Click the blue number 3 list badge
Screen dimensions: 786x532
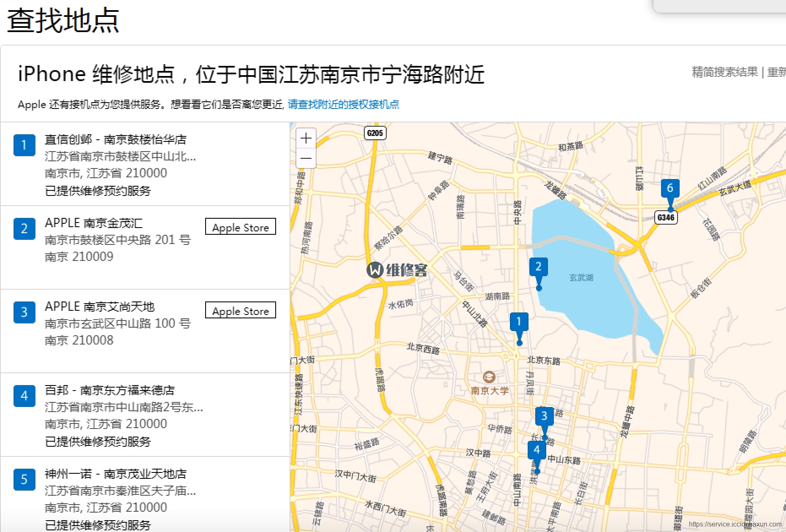tap(24, 312)
